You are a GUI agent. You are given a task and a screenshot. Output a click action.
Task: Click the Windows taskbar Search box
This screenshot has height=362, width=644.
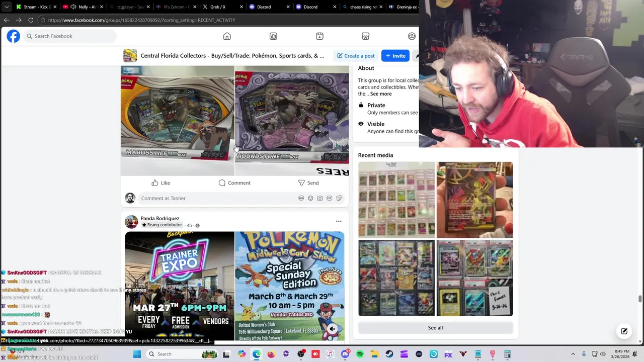coord(182,354)
